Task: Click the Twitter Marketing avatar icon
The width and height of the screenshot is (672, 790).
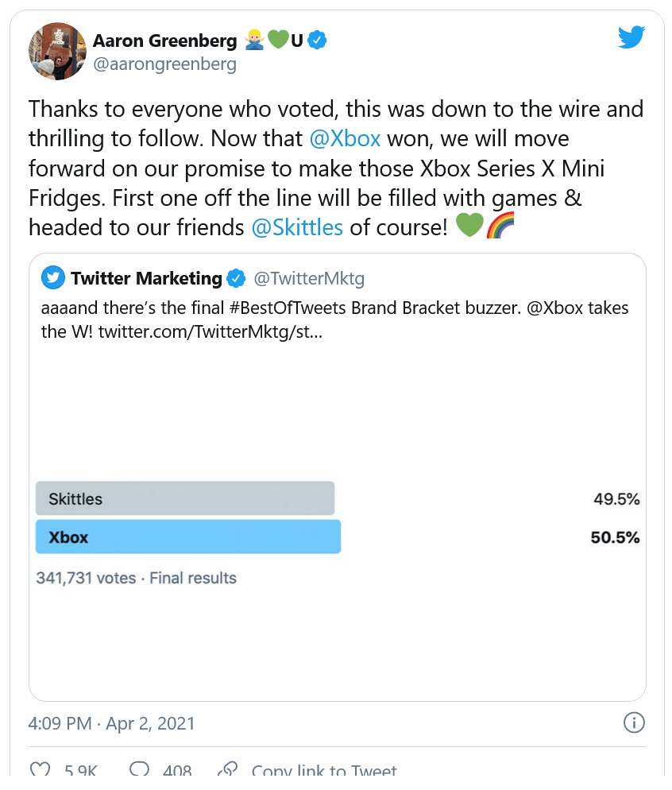Action: (53, 278)
